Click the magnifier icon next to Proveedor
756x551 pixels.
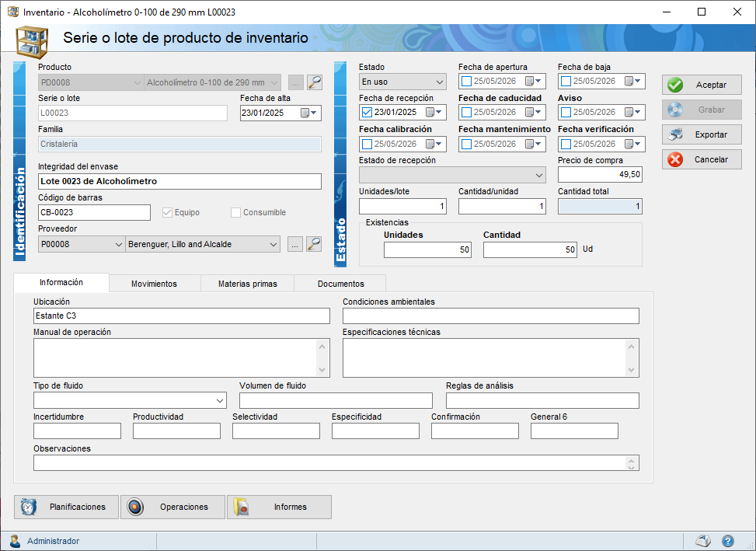314,244
